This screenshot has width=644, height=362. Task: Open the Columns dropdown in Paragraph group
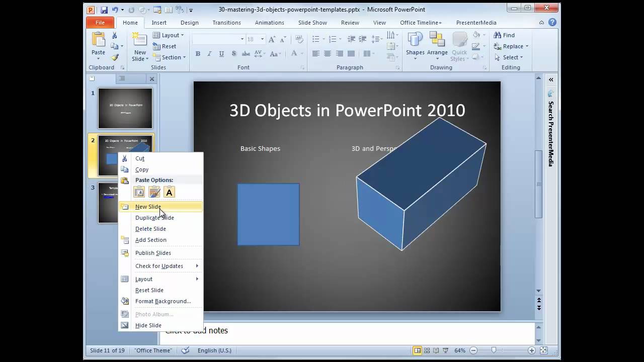(369, 54)
